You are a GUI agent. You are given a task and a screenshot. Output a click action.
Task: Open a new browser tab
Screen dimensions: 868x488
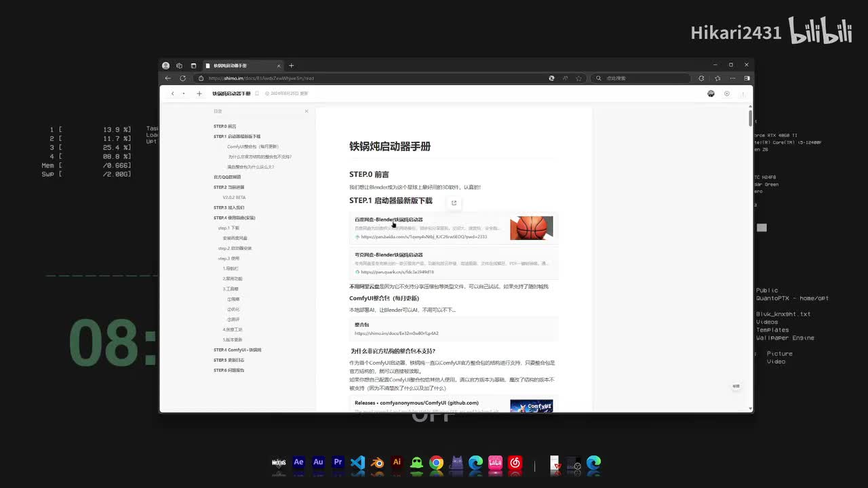coord(292,66)
